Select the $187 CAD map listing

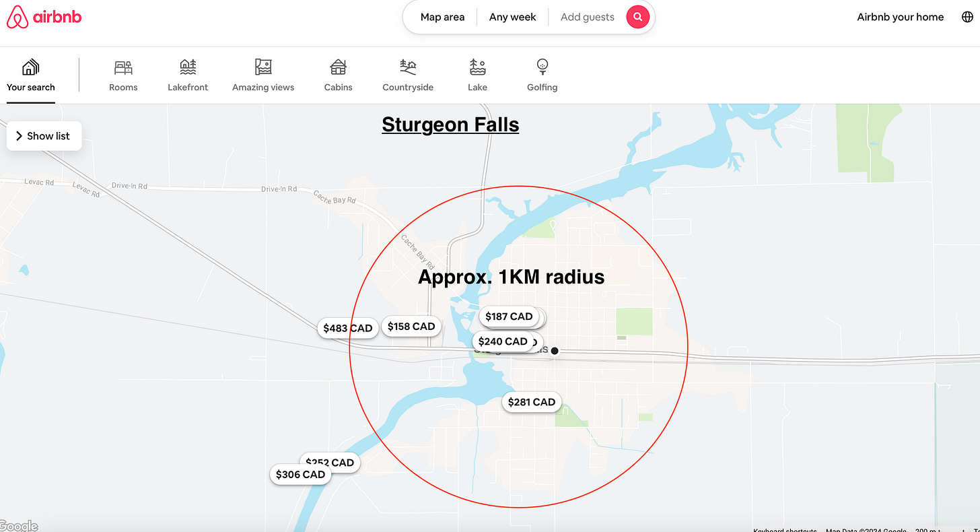coord(509,316)
